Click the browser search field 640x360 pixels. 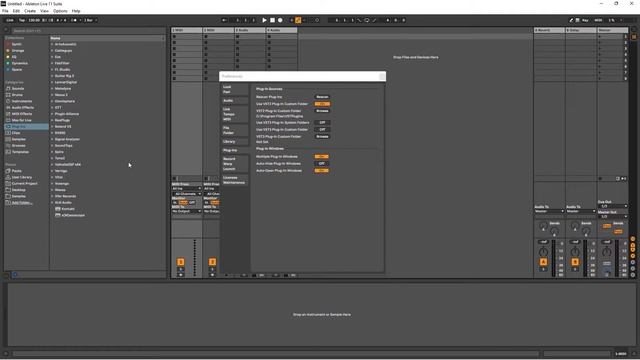88,31
